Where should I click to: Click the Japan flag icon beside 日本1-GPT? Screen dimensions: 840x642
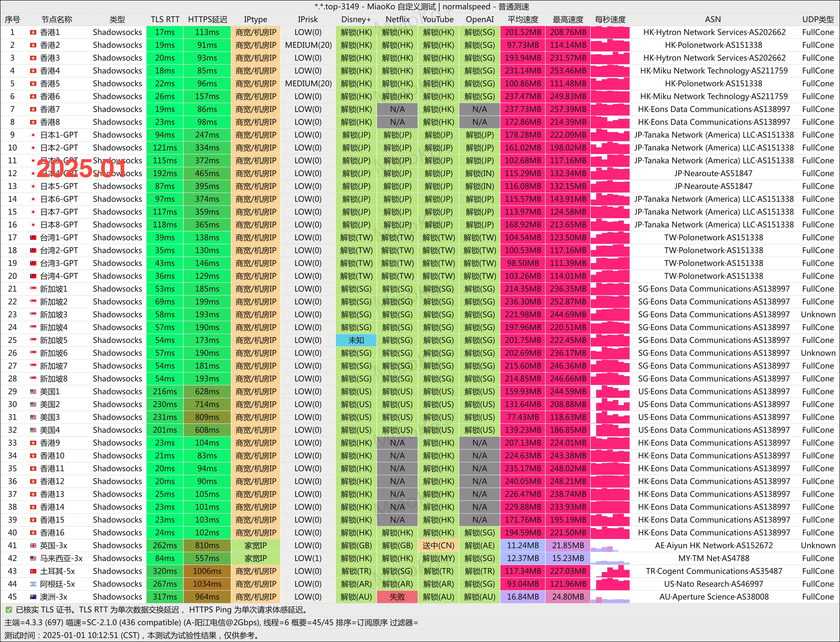33,135
